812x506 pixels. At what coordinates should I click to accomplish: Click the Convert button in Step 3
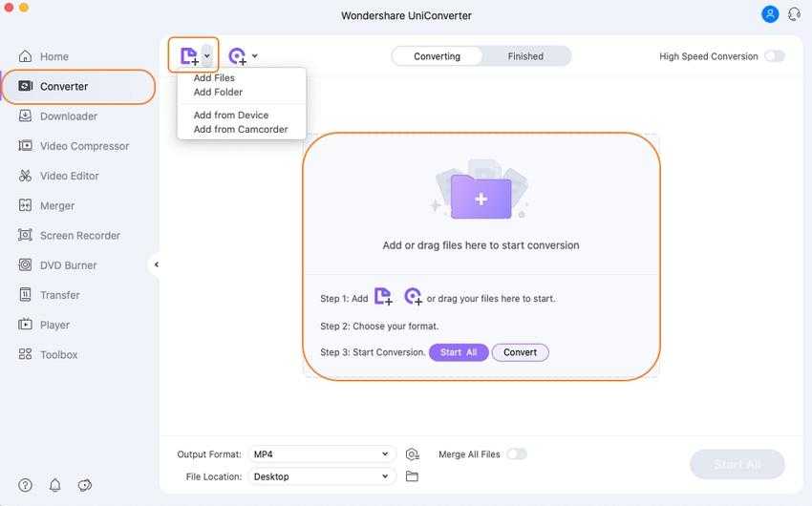[x=520, y=352]
